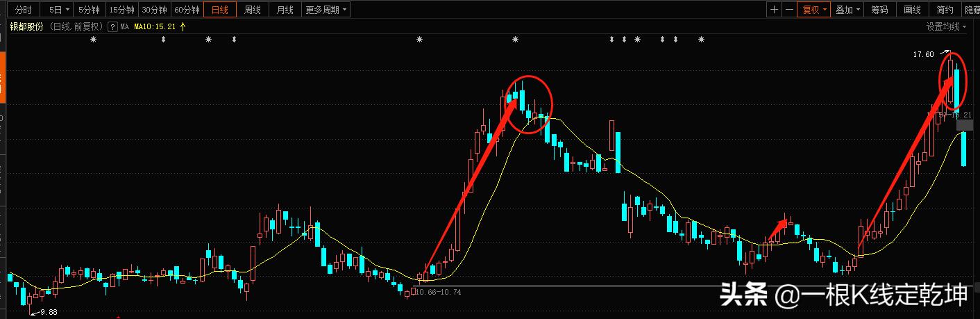Screen dimensions: 980x319
Task: Click the (日线,前复权) chart mode label
Action: tap(76, 26)
